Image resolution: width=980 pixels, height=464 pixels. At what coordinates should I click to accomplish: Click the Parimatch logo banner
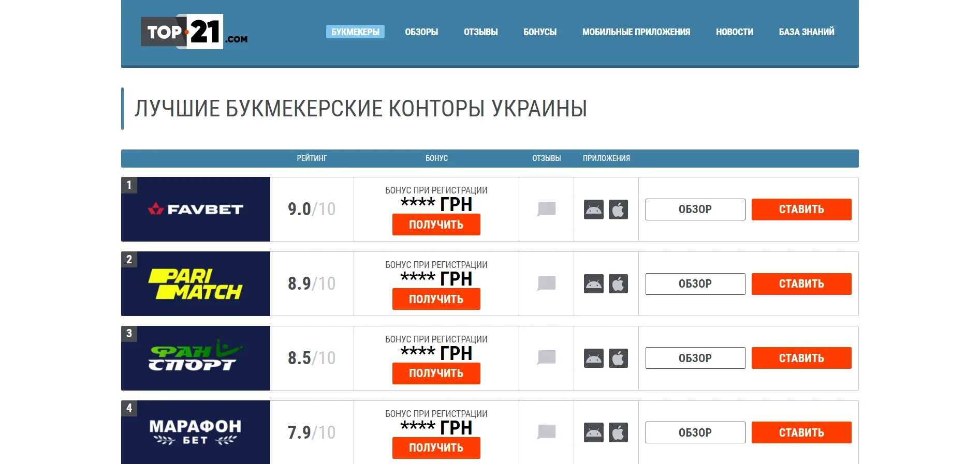[196, 283]
